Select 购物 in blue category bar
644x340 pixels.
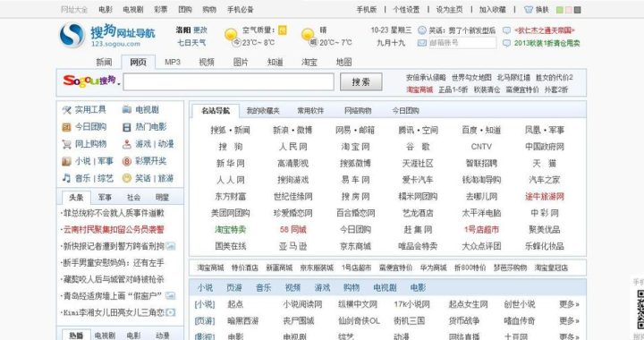pos(352,288)
